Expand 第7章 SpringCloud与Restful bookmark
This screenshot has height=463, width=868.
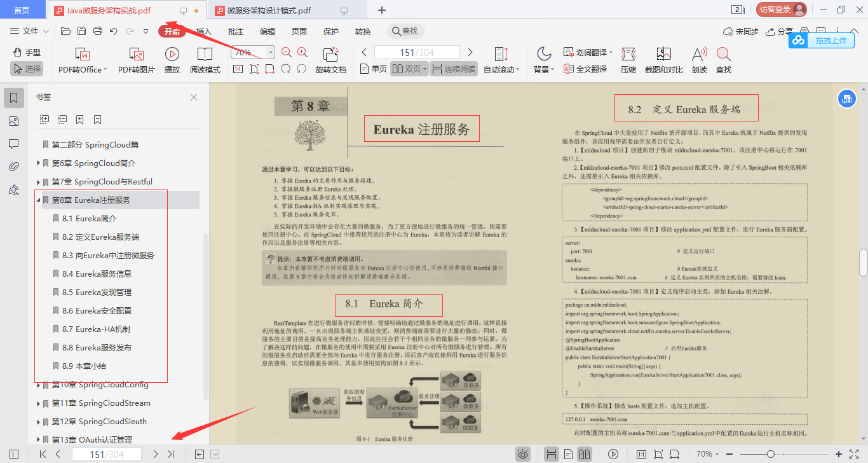pos(39,182)
